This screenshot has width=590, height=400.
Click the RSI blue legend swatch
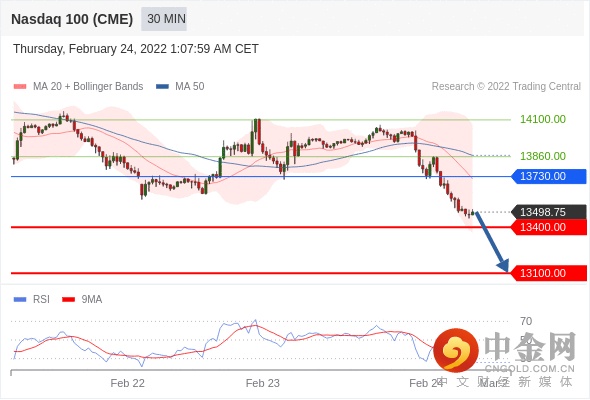click(x=20, y=300)
